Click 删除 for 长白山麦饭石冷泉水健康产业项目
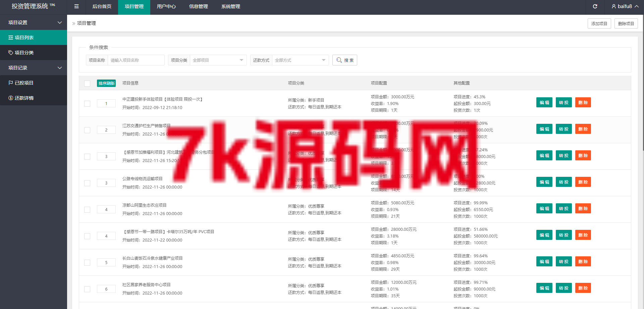644x309 pixels. [583, 262]
